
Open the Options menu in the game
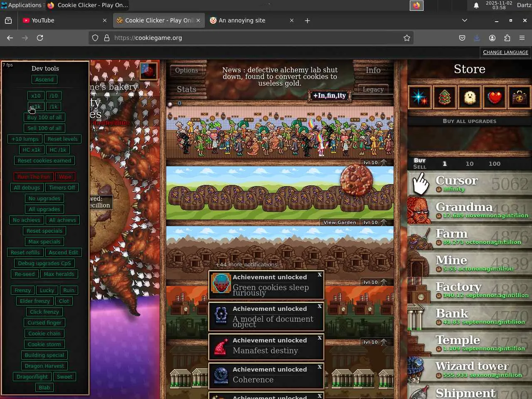coord(187,70)
